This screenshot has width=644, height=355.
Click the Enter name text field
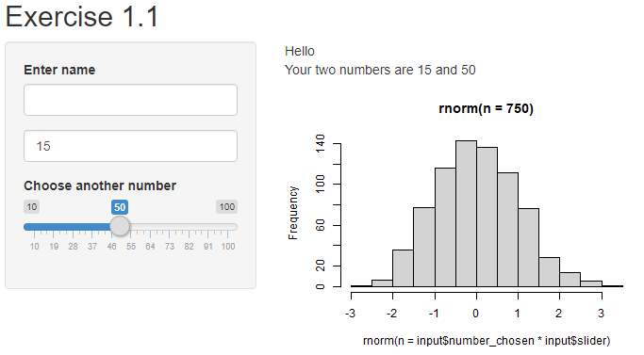tap(130, 100)
